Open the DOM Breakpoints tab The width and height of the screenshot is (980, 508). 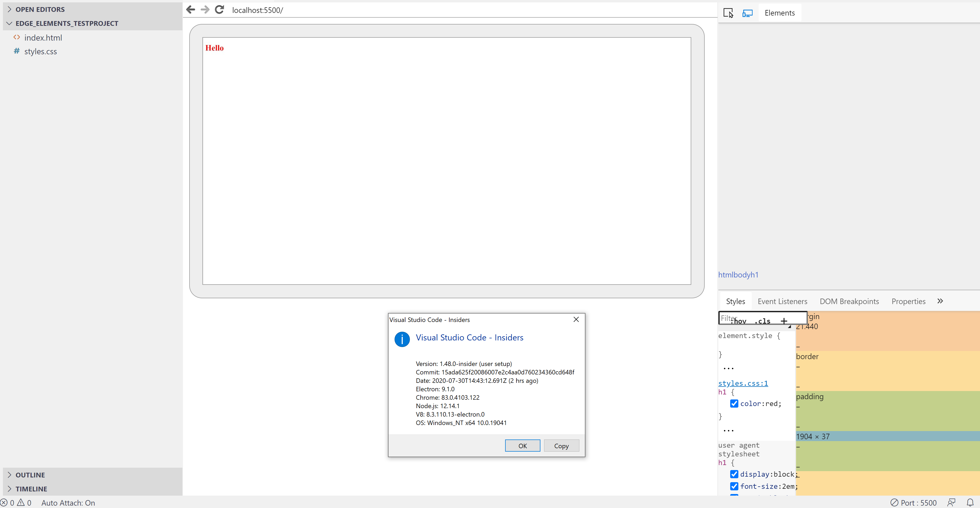tap(849, 301)
